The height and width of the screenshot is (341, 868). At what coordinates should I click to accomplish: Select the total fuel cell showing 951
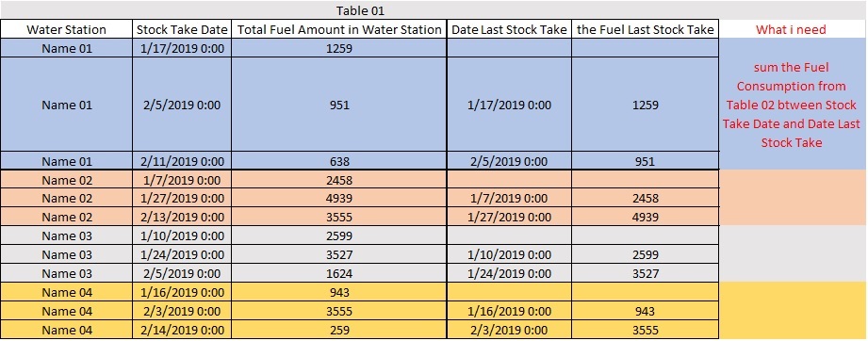(339, 105)
